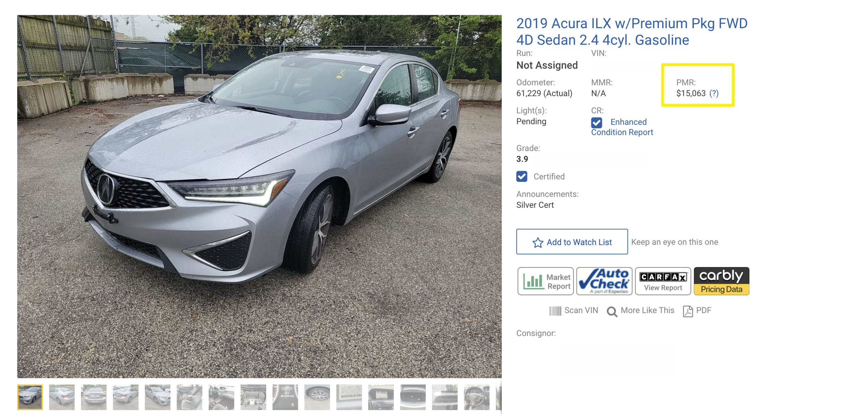Toggle the Certified checkbox
Image resolution: width=868 pixels, height=420 pixels.
point(521,176)
